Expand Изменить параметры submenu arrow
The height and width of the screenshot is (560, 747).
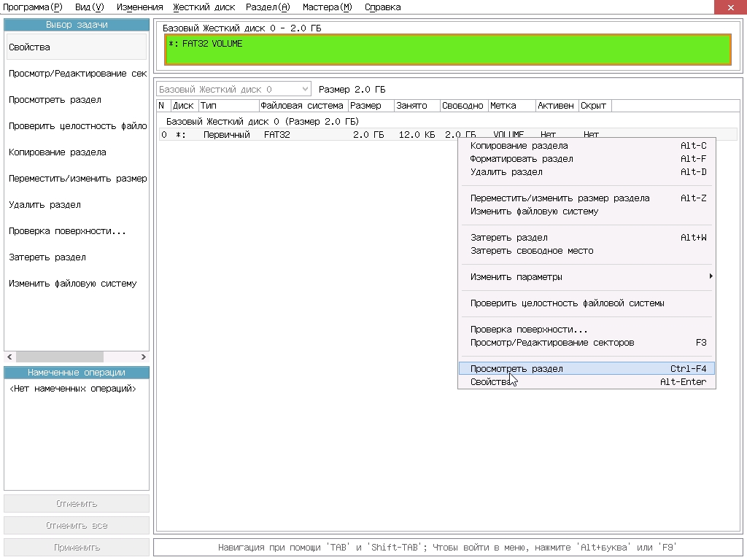coord(710,277)
